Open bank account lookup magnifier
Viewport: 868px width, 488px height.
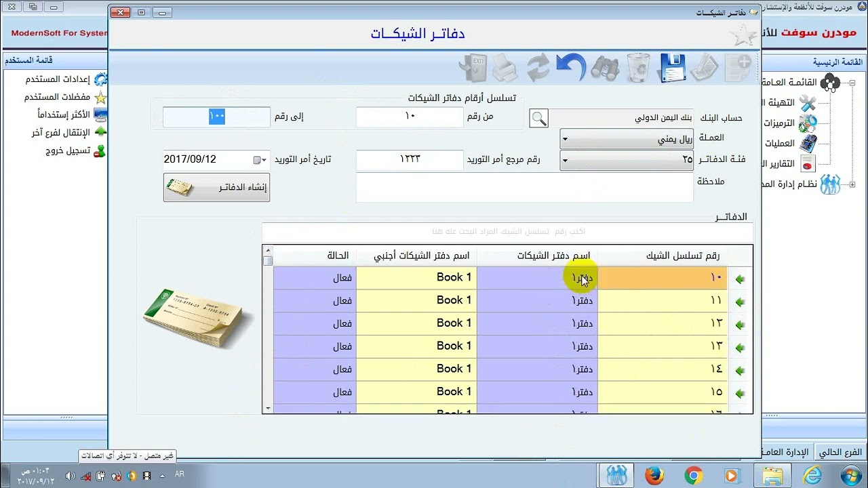(538, 119)
